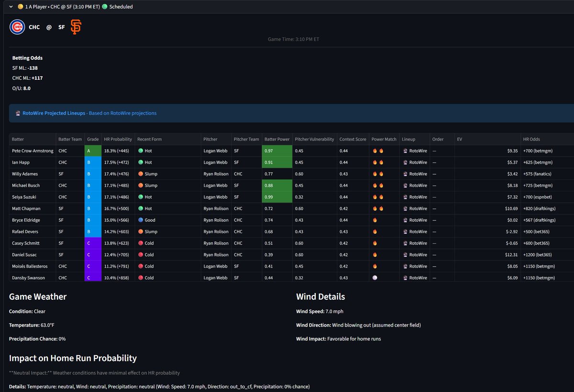Click the +1200 (bet365) HR odds cell
The height and width of the screenshot is (392, 574).
pyautogui.click(x=547, y=255)
